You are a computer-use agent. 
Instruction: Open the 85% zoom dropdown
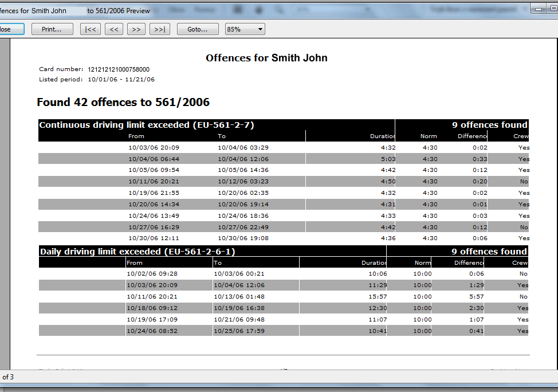245,29
